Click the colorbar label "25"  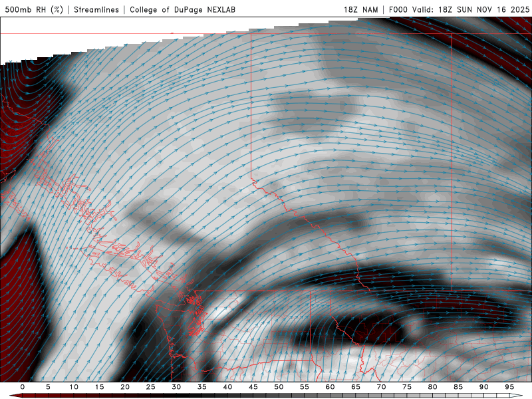[151, 387]
